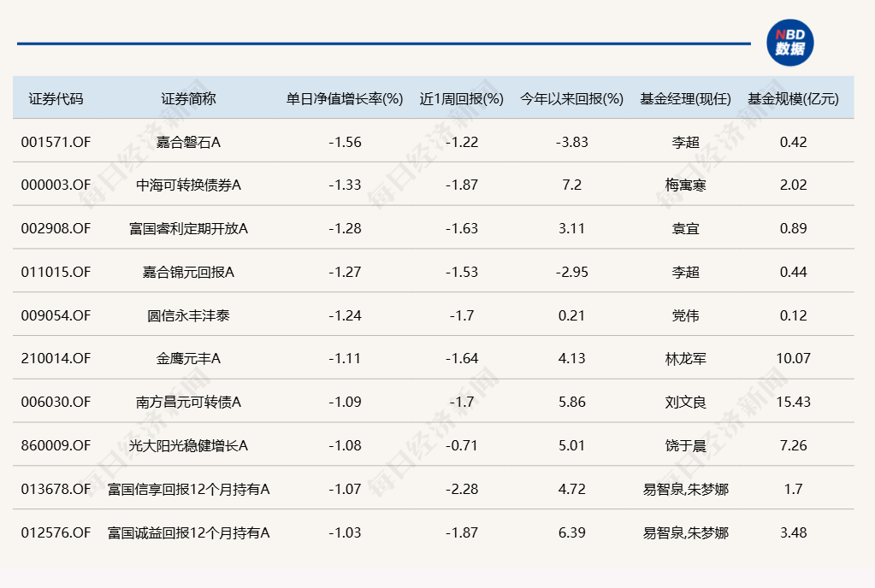The height and width of the screenshot is (588, 875).
Task: Click fund name 富国诚益回报12个月持有A
Action: pyautogui.click(x=189, y=532)
